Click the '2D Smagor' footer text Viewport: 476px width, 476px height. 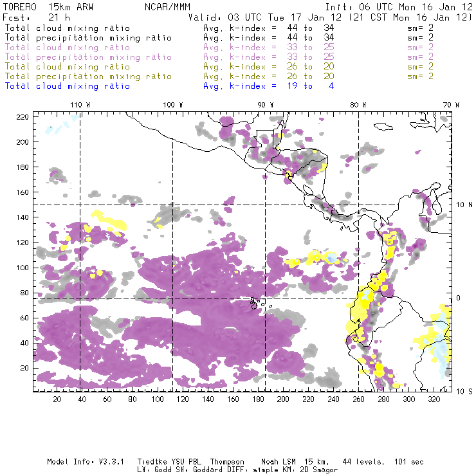click(319, 470)
